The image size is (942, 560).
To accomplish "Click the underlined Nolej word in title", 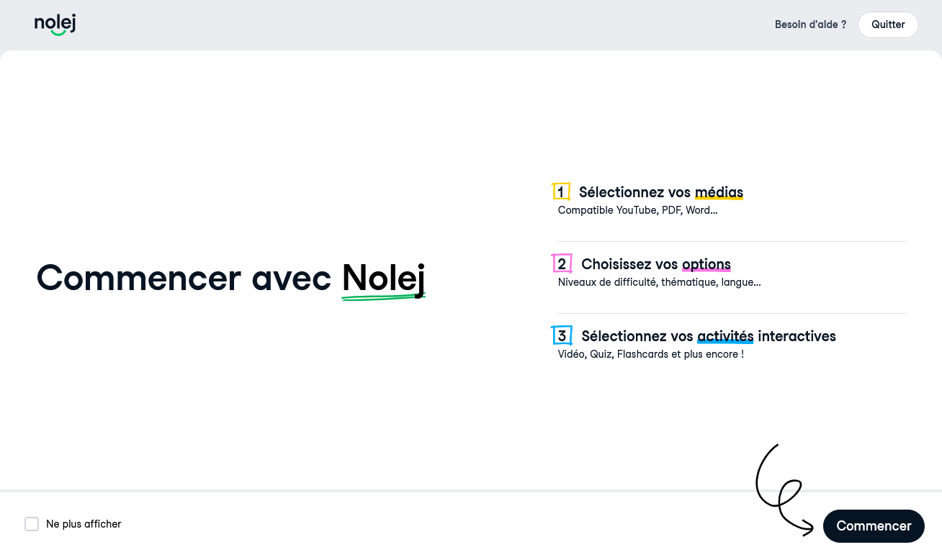I will (383, 279).
